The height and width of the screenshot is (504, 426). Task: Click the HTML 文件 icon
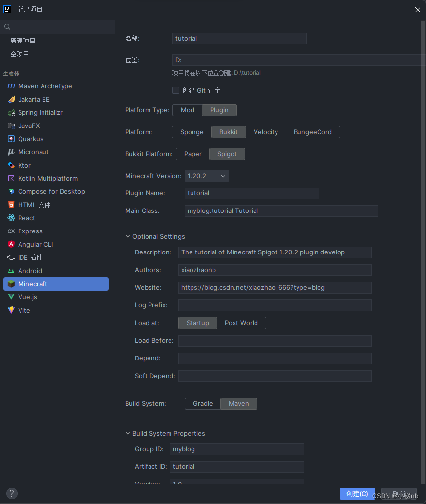[x=11, y=205]
